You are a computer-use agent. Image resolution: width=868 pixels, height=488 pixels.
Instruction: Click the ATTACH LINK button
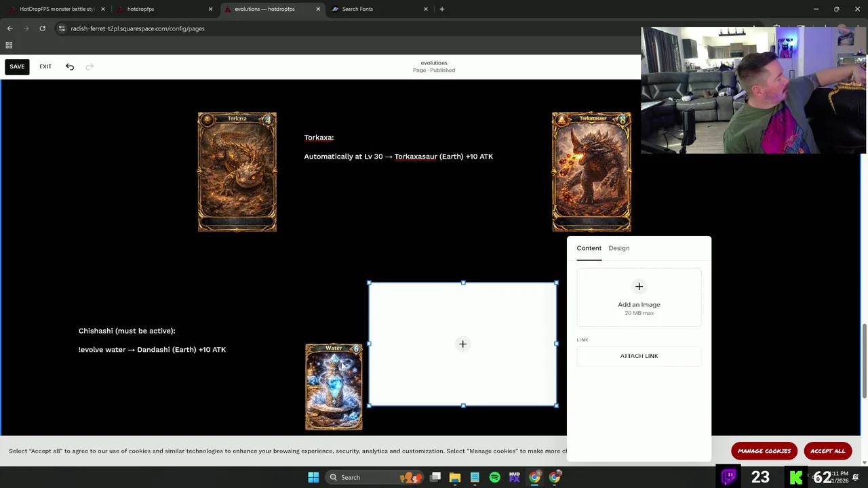pyautogui.click(x=639, y=356)
